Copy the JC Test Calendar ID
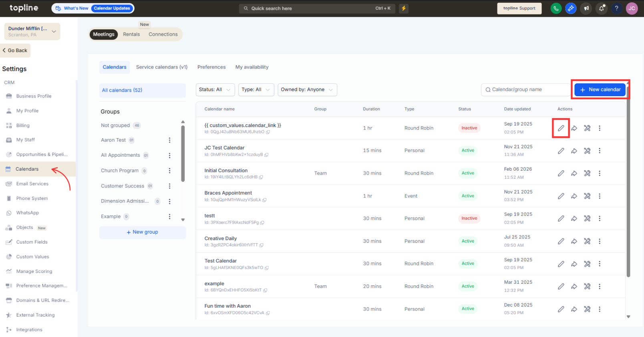Viewport: 644px width, 337px height. click(266, 155)
